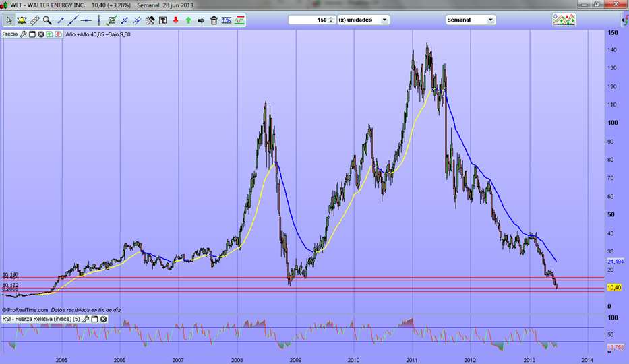
Task: Open the '(x) unidades' dropdown
Action: 384,20
